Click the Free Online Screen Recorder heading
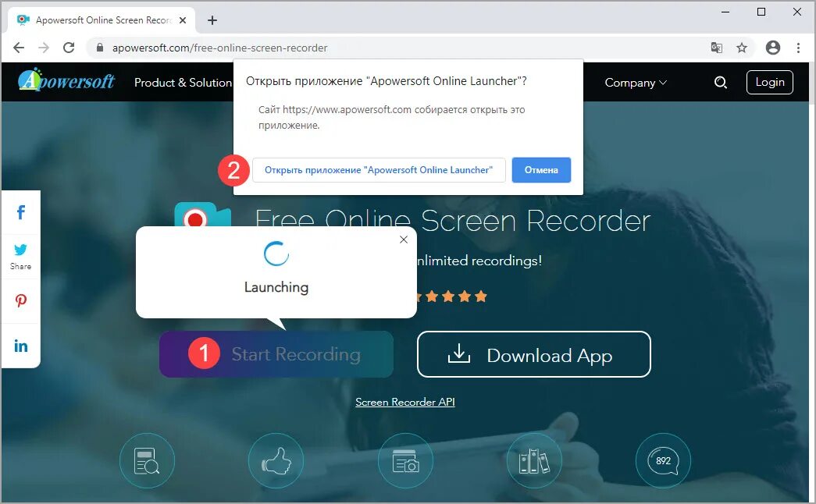This screenshot has width=816, height=504. pos(453,221)
